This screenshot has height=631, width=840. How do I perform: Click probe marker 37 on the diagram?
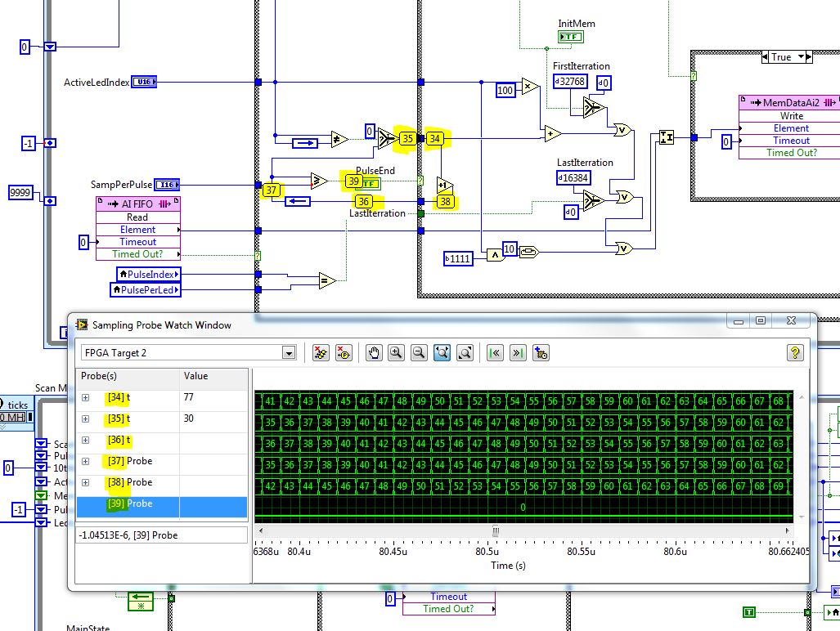tap(272, 190)
